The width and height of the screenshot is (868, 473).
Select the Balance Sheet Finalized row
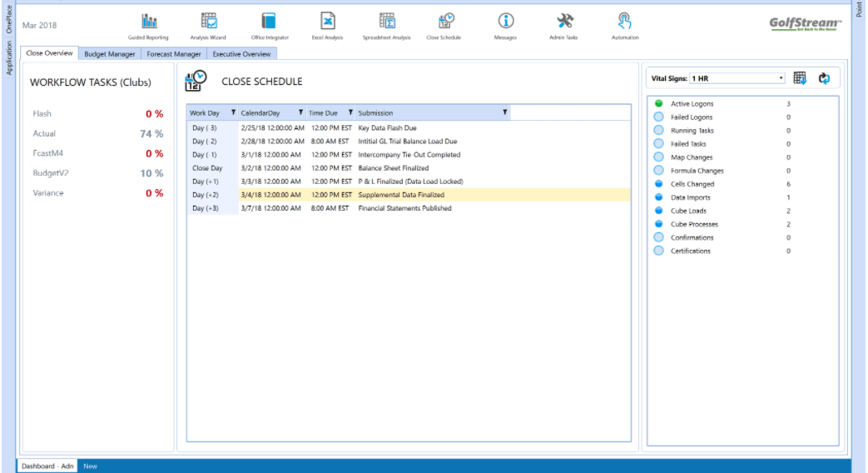[x=394, y=168]
